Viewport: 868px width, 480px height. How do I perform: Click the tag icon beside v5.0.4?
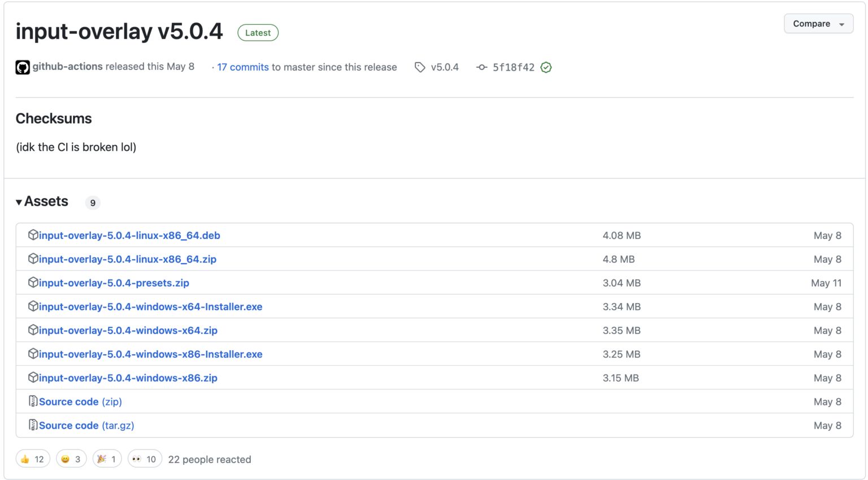pyautogui.click(x=420, y=67)
